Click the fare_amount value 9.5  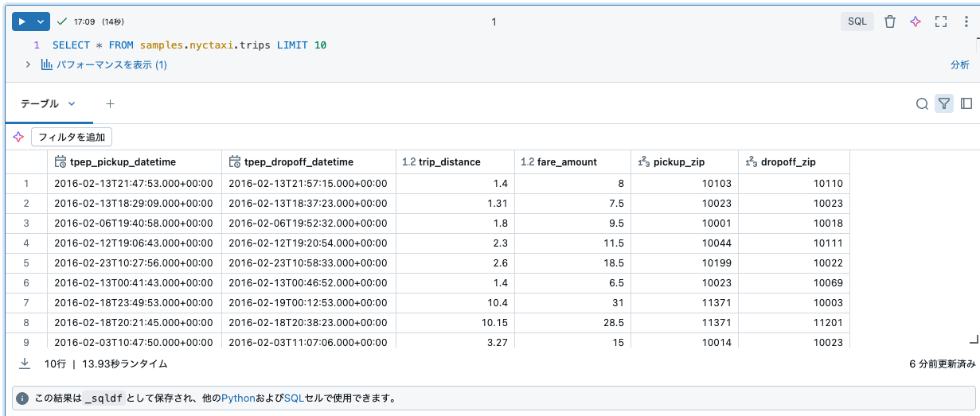tap(572, 223)
